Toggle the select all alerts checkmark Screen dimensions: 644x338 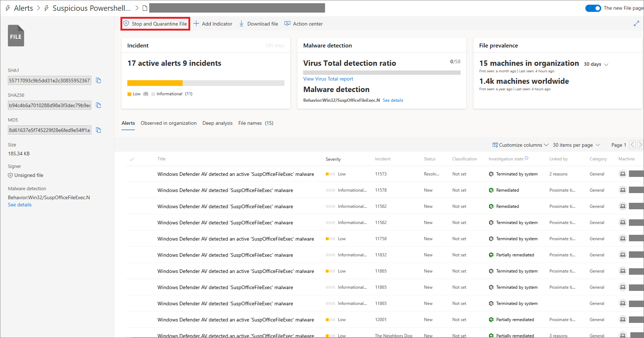(132, 159)
